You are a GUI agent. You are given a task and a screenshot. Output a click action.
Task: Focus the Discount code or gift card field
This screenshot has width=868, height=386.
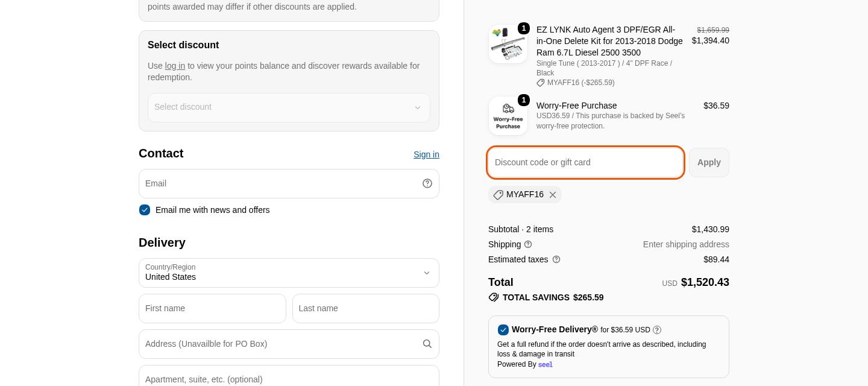click(585, 162)
